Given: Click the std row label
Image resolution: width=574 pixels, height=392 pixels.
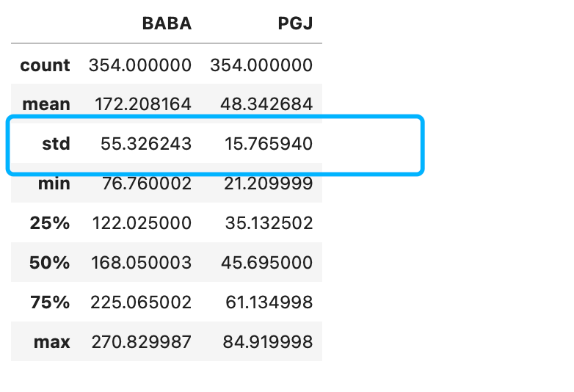Looking at the screenshot, I should tap(56, 144).
